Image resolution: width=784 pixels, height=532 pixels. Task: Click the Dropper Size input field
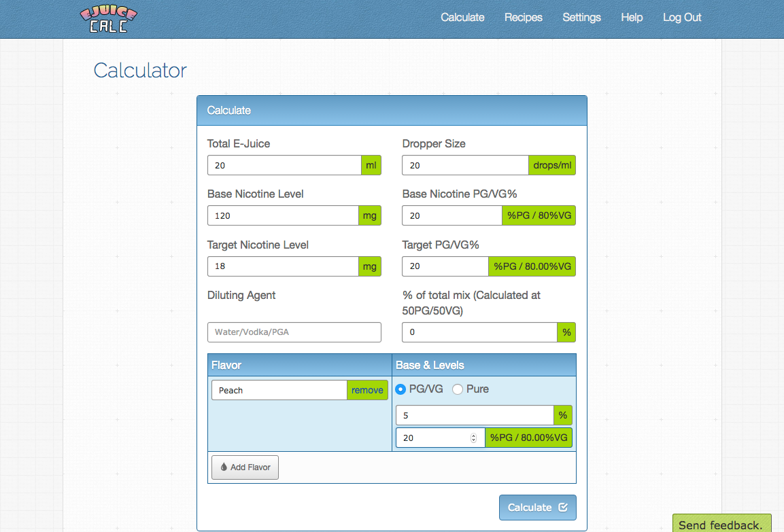465,165
